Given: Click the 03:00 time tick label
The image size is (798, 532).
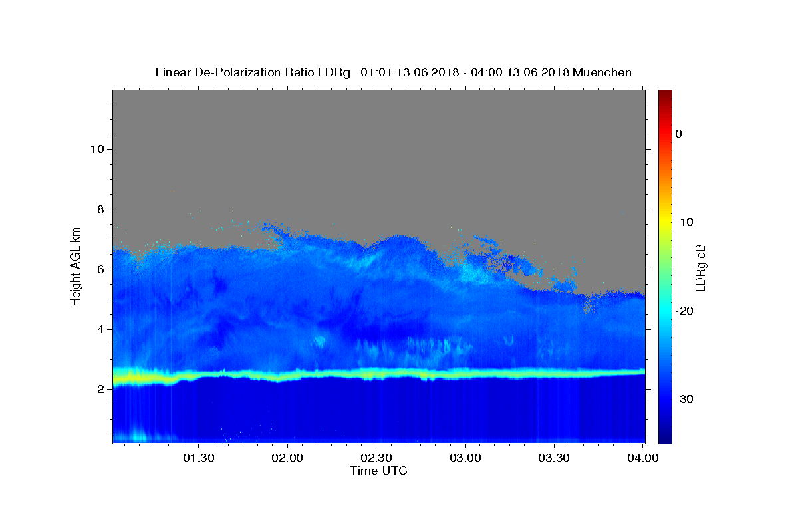Looking at the screenshot, I should click(465, 458).
